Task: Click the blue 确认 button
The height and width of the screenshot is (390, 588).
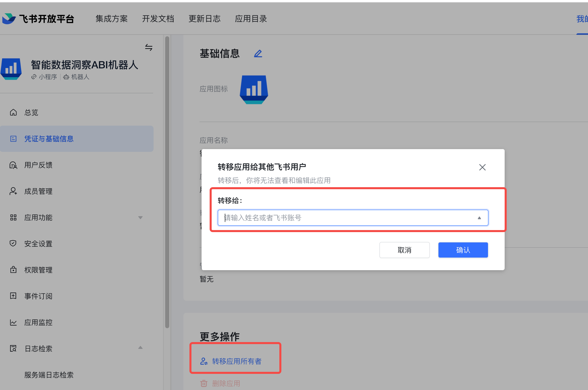Action: coord(463,250)
